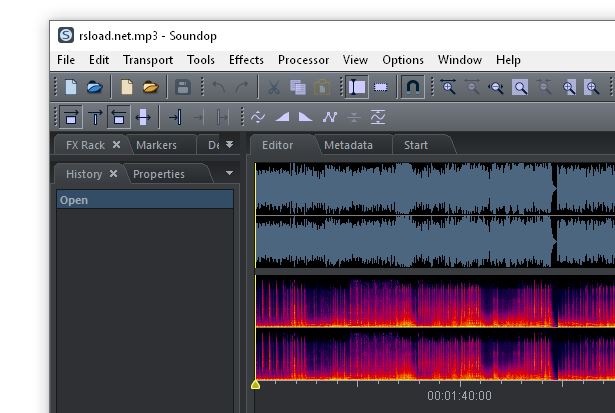Switch to the Metadata tab

tap(348, 145)
